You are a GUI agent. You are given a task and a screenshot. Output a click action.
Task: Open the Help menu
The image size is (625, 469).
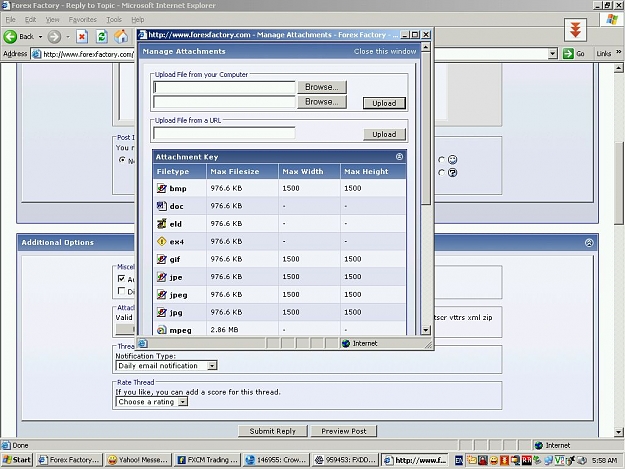[138, 20]
